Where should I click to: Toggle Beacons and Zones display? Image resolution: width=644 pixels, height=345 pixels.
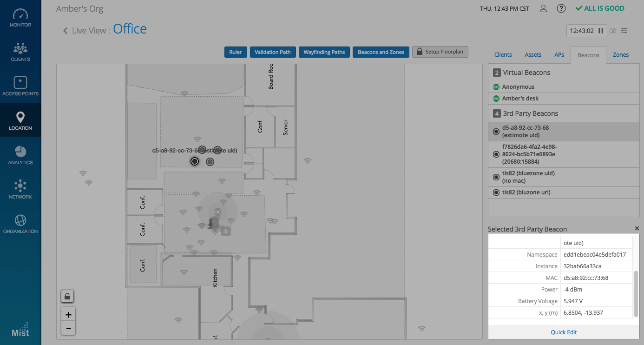click(x=381, y=52)
